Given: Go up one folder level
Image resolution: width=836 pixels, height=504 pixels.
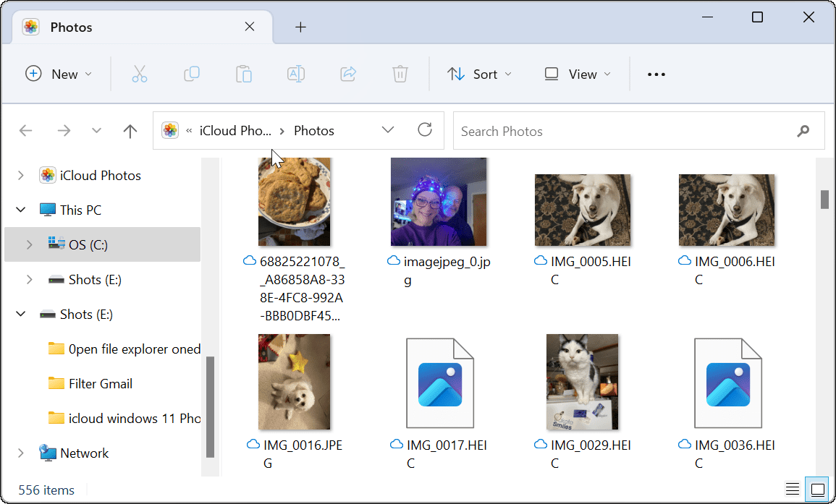Looking at the screenshot, I should [130, 131].
